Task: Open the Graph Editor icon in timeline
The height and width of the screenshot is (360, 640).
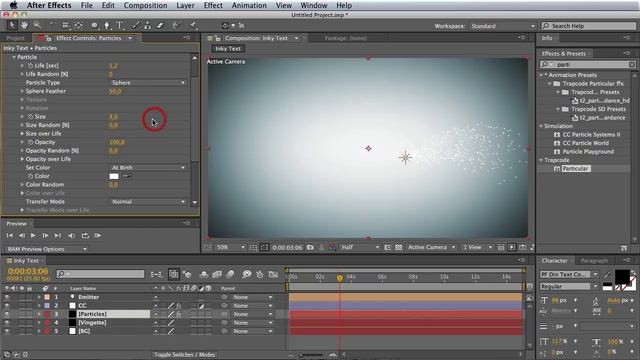Action: (273, 274)
